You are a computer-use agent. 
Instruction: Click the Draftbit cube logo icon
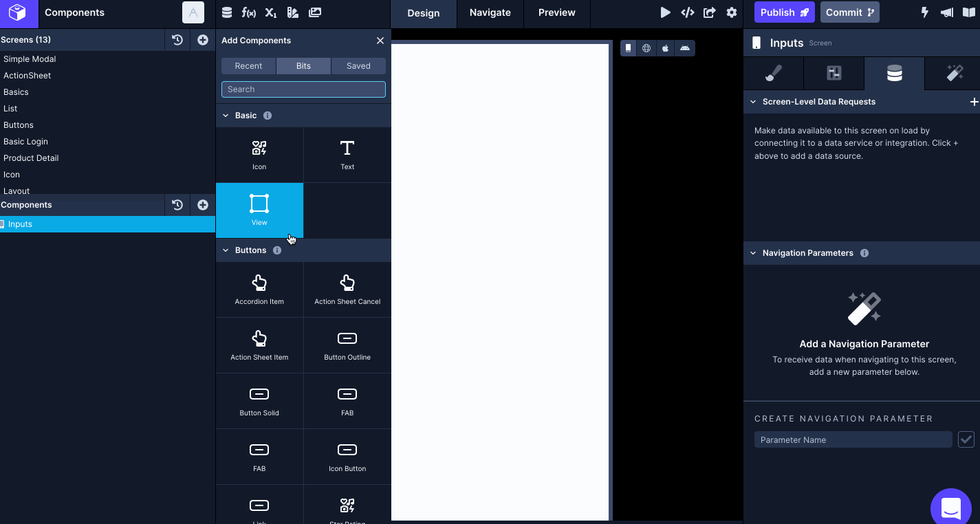pos(17,12)
